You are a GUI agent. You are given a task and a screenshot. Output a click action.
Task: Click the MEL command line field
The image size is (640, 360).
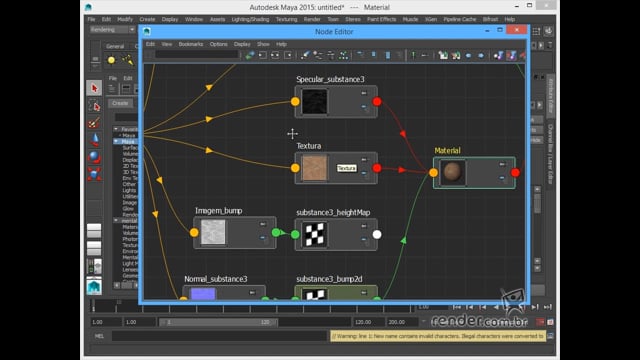pyautogui.click(x=220, y=336)
